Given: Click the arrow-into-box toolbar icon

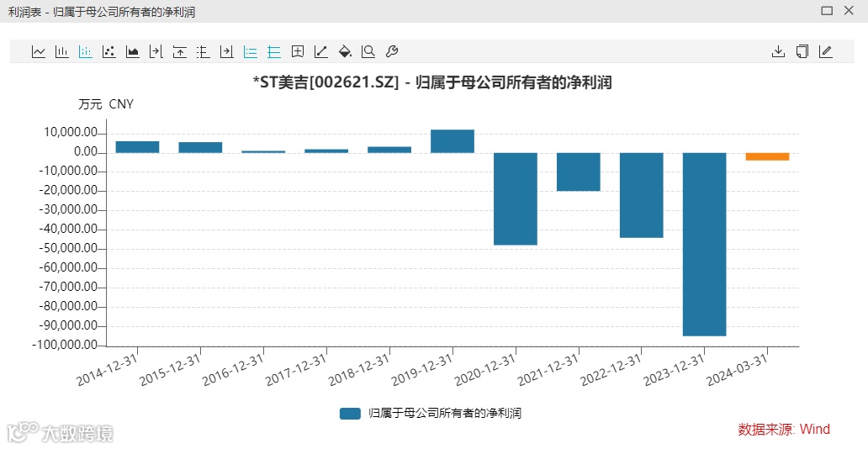Looking at the screenshot, I should click(227, 52).
